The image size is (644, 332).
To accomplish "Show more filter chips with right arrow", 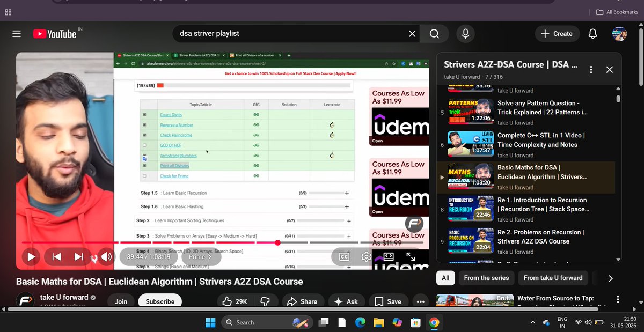I will pos(610,278).
